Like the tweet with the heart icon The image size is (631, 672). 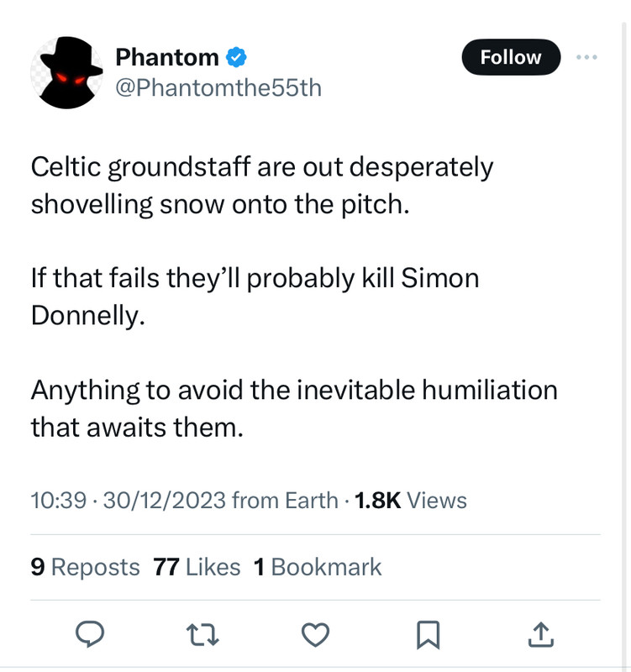(x=316, y=634)
